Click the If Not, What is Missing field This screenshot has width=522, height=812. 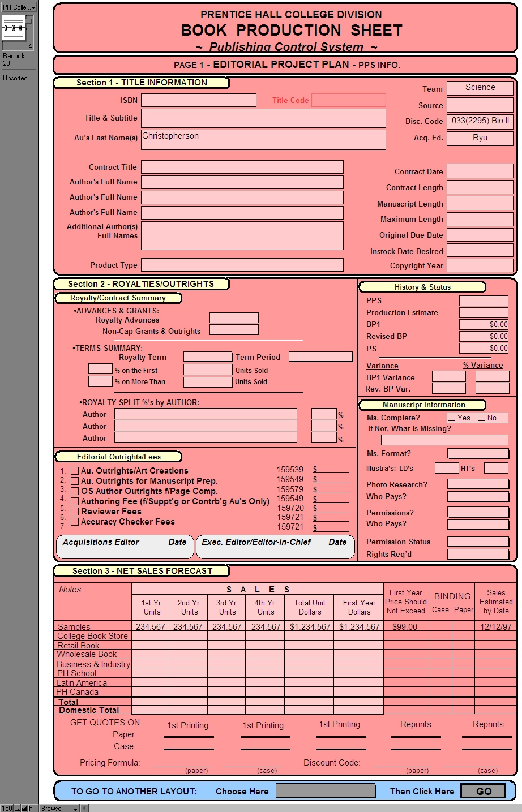tap(444, 440)
